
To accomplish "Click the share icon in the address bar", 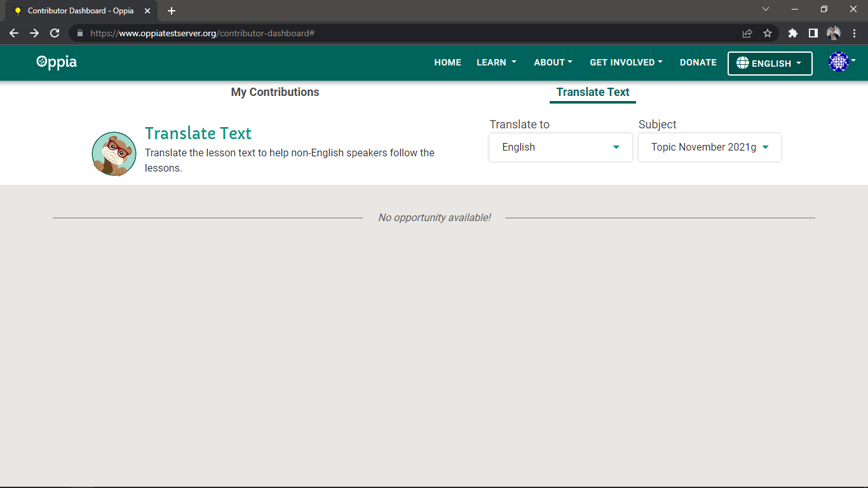I will 747,33.
